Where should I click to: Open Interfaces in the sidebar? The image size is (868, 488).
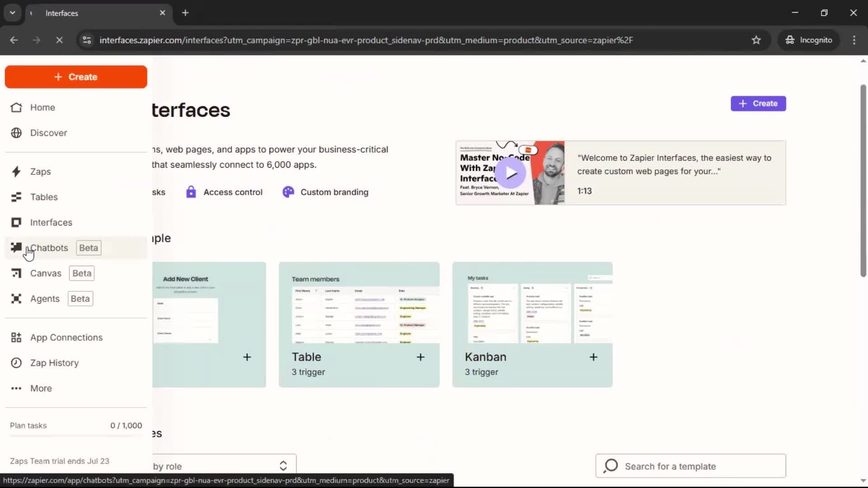pos(76,222)
